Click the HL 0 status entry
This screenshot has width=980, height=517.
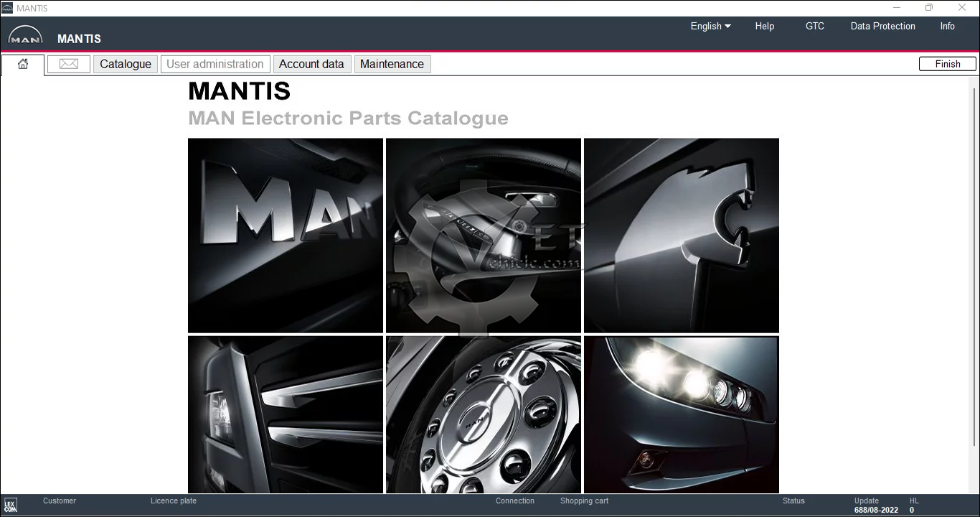coord(914,506)
